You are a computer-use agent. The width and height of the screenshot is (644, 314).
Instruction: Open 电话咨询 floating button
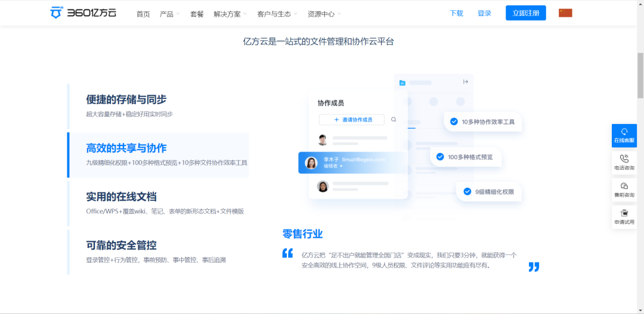coord(624,163)
